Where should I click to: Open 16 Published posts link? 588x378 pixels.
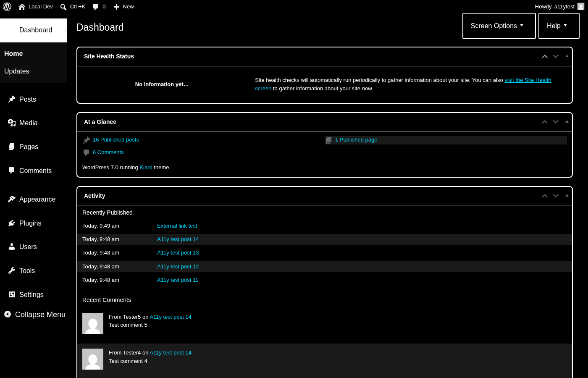115,140
